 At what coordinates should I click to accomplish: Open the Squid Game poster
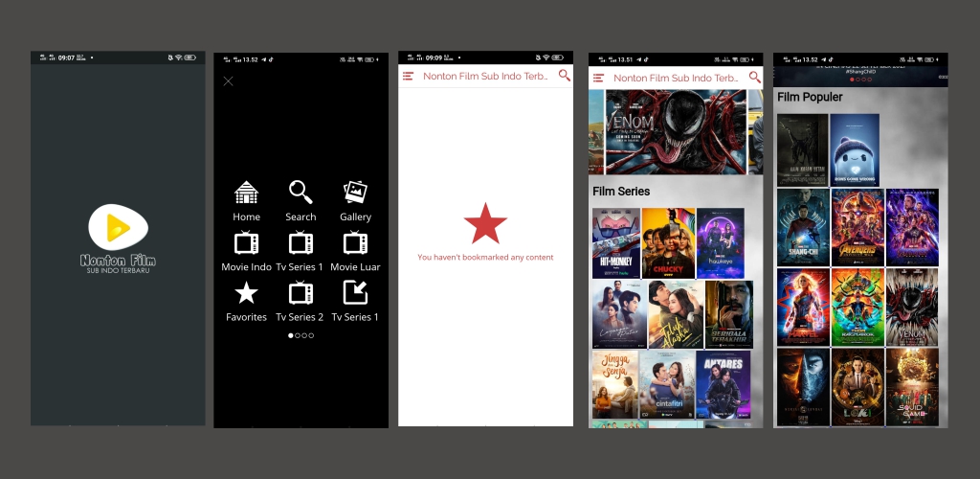point(912,387)
